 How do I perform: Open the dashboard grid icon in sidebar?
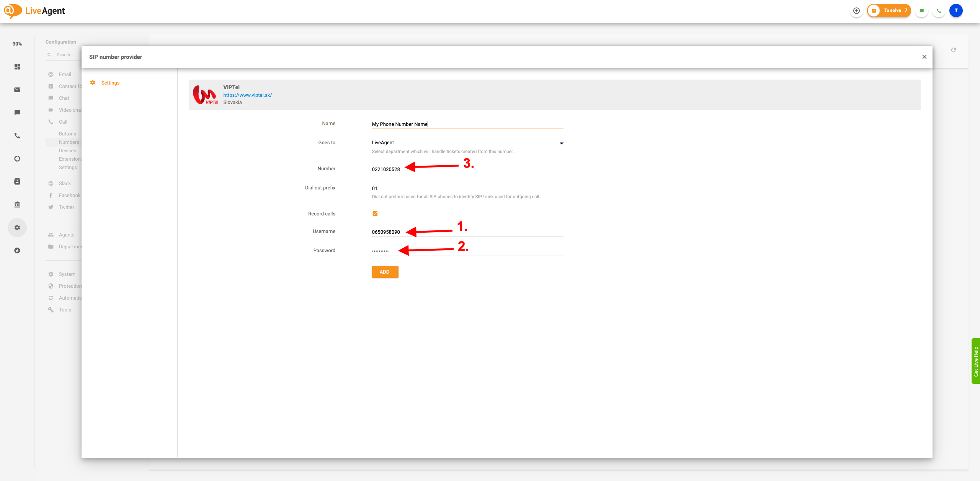pos(17,67)
